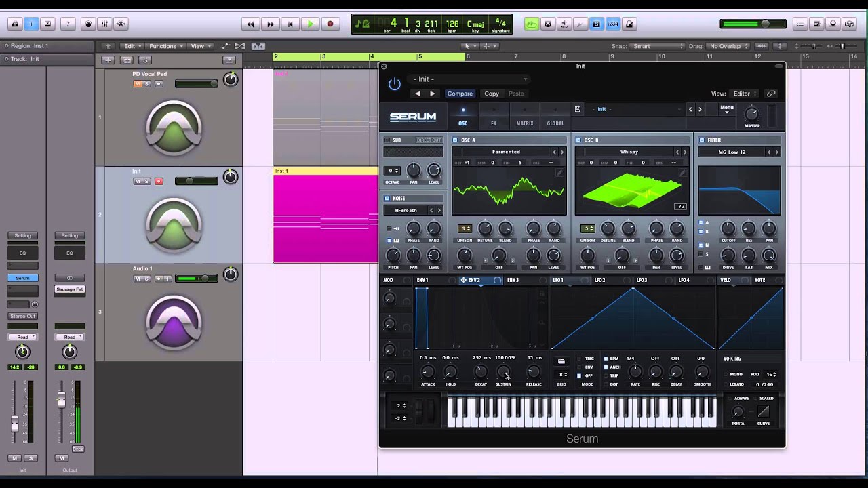The height and width of the screenshot is (488, 868).
Task: Mute the PD Vocal Pad track
Action: (138, 84)
